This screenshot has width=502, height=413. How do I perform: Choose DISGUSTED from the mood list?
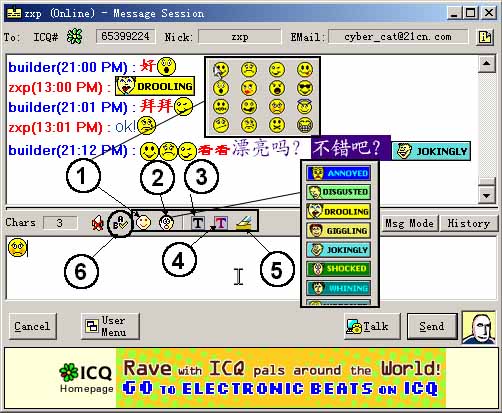point(338,192)
